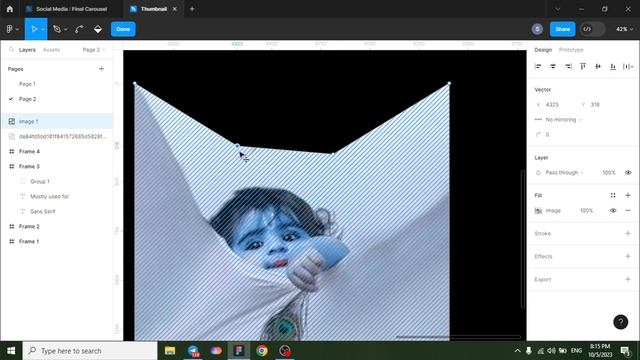Click the fill opacity 100% field

point(587,211)
